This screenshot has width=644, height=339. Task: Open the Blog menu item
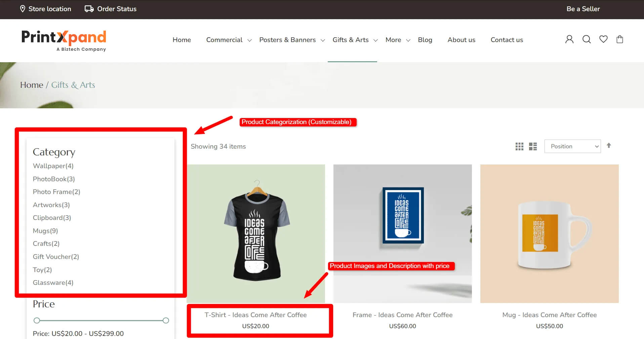tap(425, 40)
